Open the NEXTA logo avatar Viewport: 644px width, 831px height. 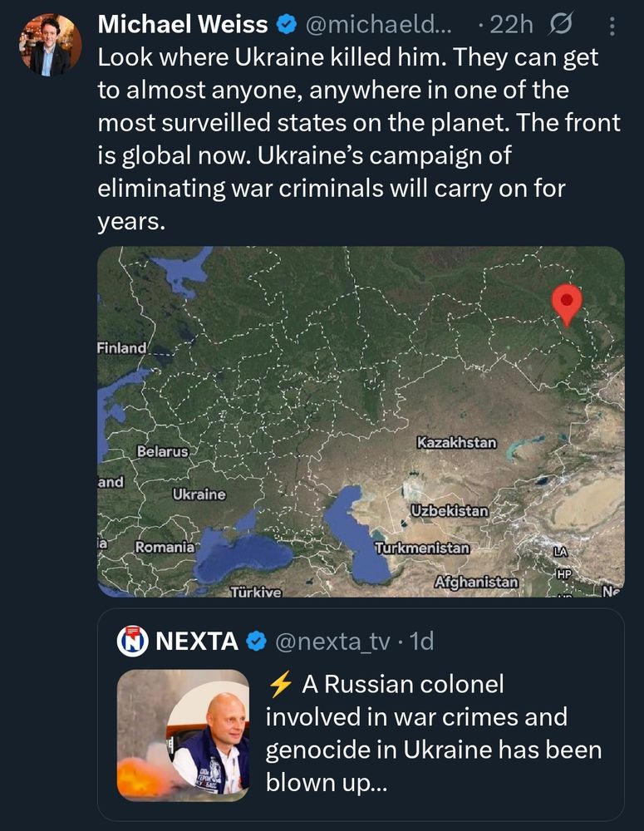click(132, 641)
